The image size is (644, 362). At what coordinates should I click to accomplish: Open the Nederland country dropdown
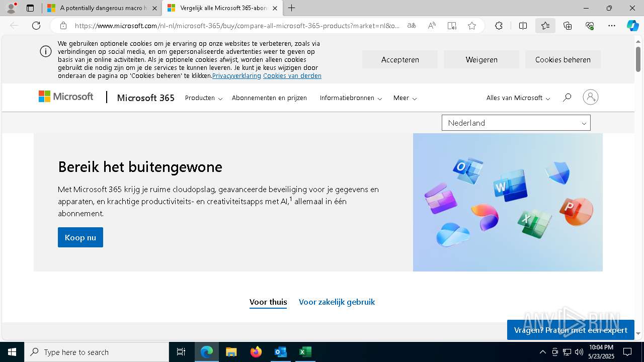516,123
